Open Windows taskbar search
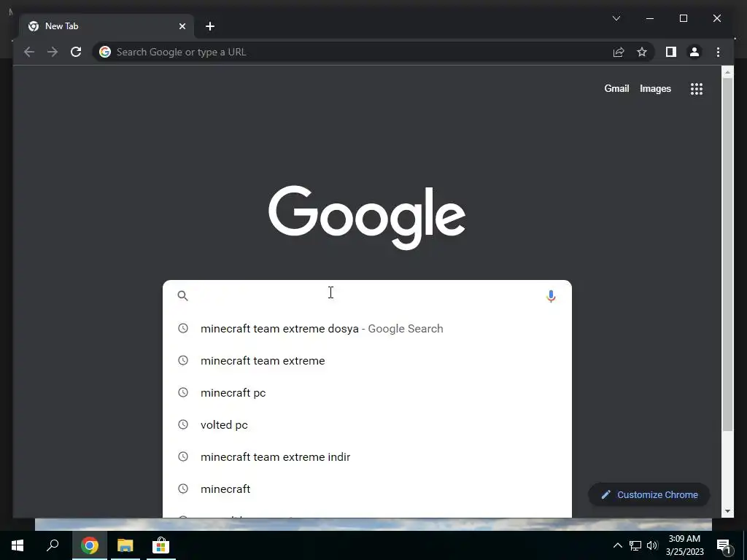 click(x=53, y=545)
